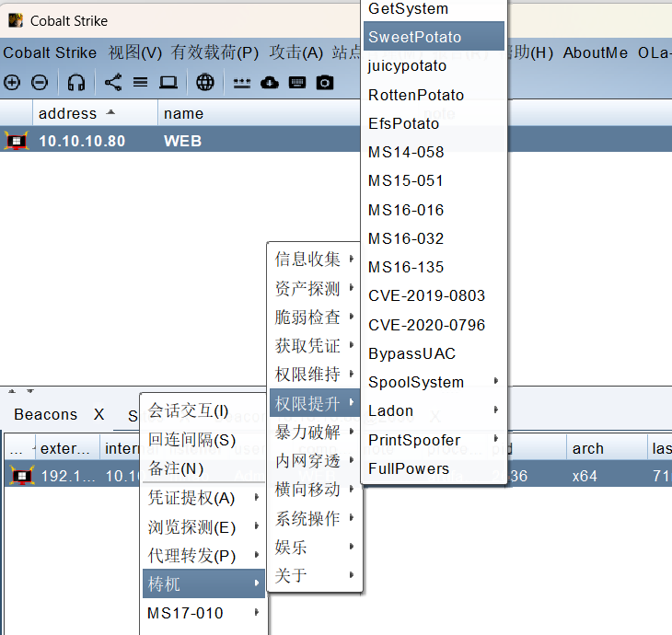Open downloads cloud icon
This screenshot has height=635, width=672.
[x=270, y=82]
